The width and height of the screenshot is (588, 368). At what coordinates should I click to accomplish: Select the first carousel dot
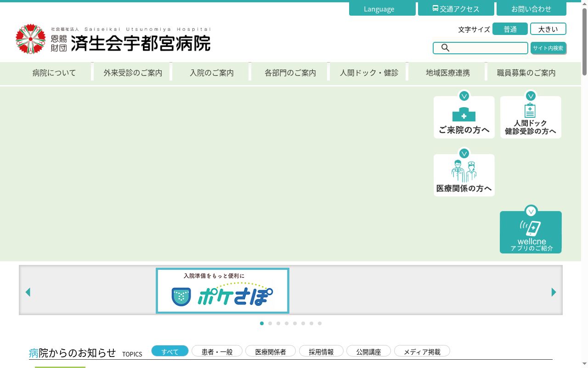pos(262,323)
